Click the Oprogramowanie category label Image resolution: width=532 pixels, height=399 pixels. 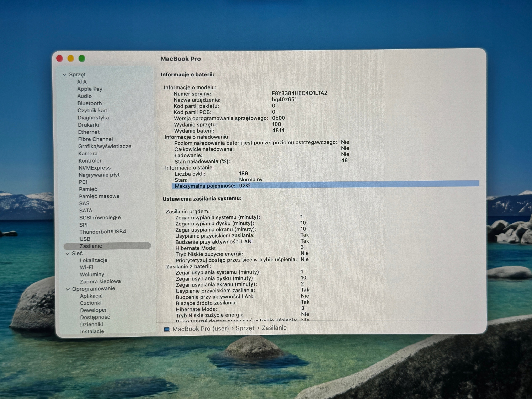pyautogui.click(x=94, y=289)
